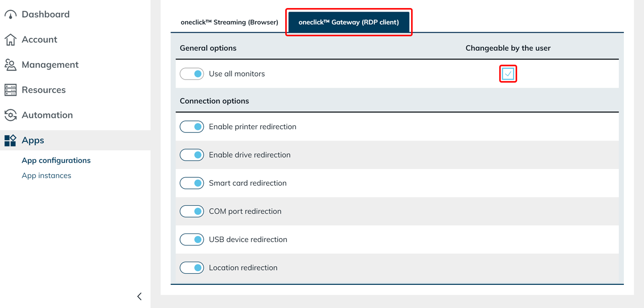Click the Dashboard gauge icon
The height and width of the screenshot is (308, 644).
point(11,15)
